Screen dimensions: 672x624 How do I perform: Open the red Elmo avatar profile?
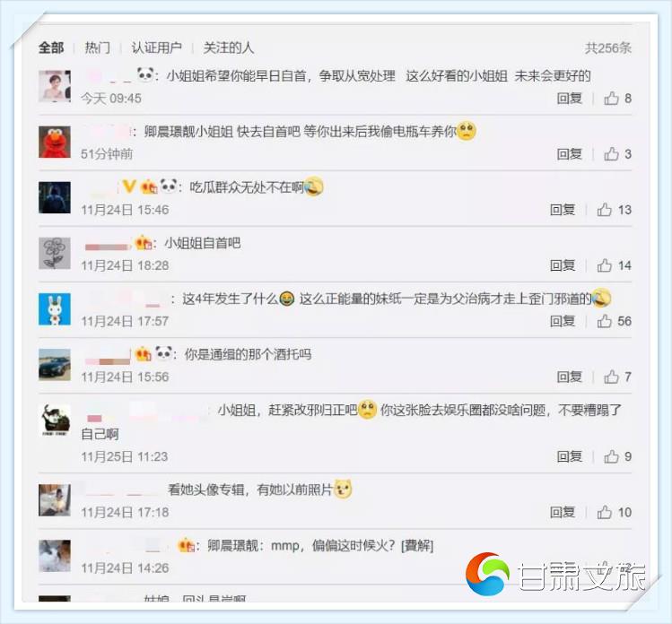pos(55,142)
